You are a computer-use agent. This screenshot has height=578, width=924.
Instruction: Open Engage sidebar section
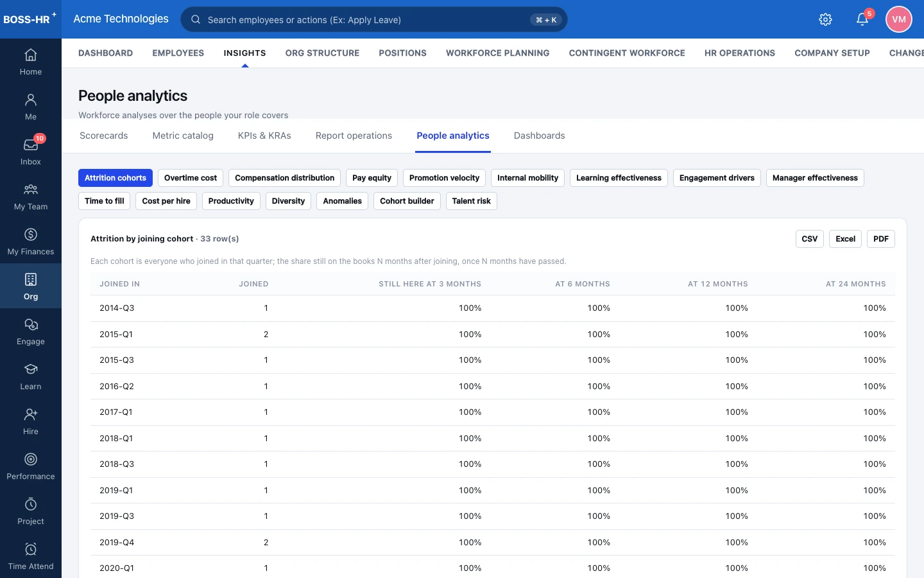point(31,331)
